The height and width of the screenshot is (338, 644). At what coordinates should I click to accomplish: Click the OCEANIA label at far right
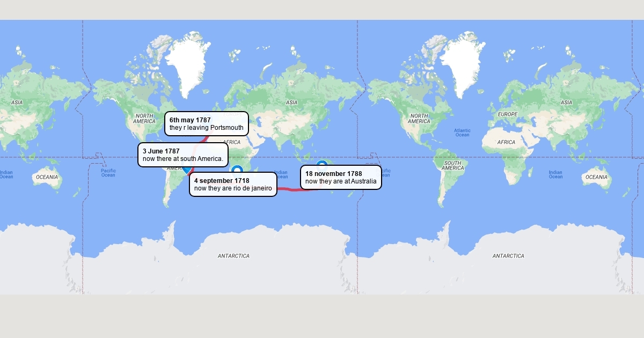[596, 177]
